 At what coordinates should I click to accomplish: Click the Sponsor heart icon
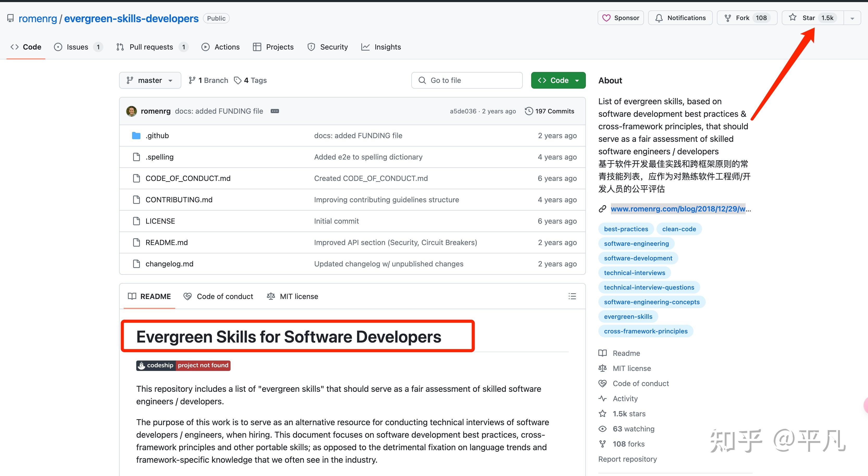[606, 18]
